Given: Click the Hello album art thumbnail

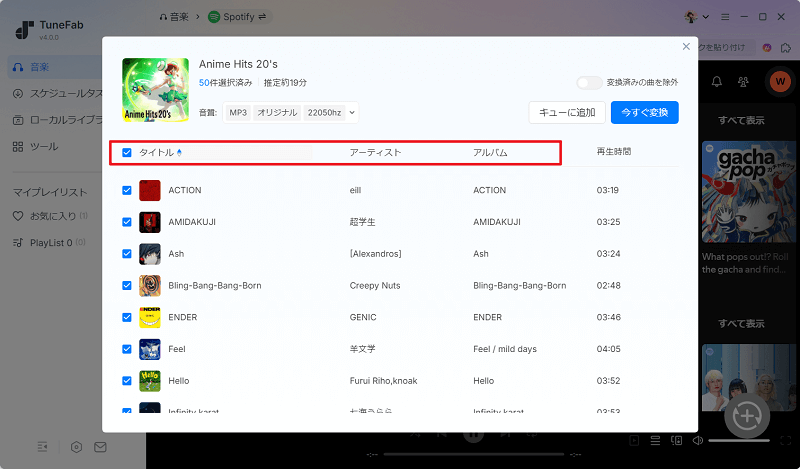Looking at the screenshot, I should (149, 381).
